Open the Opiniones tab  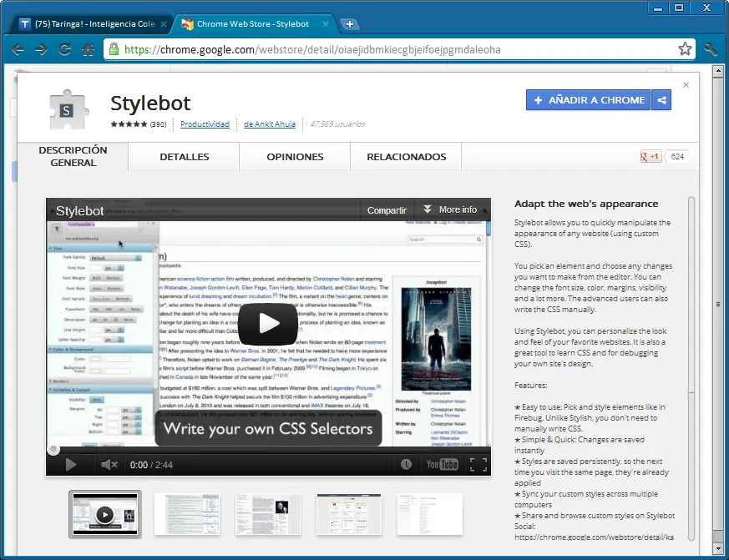coord(295,157)
